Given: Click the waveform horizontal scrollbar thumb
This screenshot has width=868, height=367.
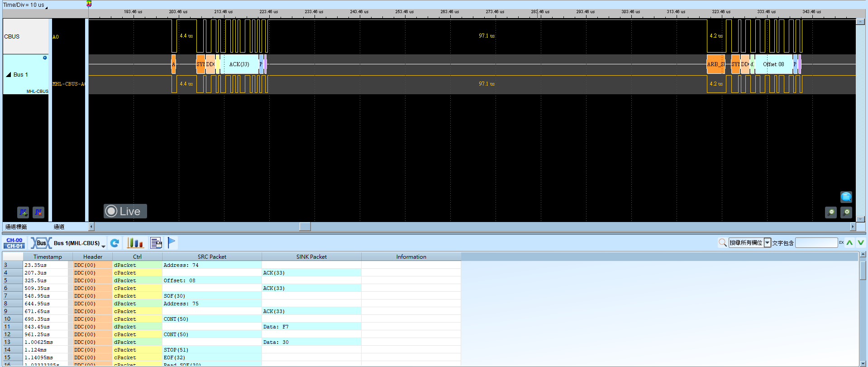Looking at the screenshot, I should point(305,227).
